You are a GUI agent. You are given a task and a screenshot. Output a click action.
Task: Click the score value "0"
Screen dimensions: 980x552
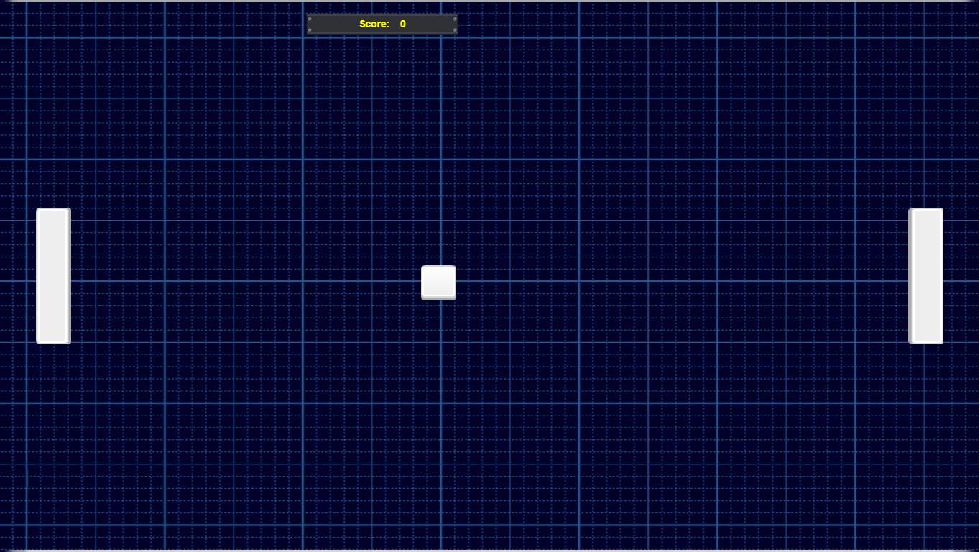(402, 24)
